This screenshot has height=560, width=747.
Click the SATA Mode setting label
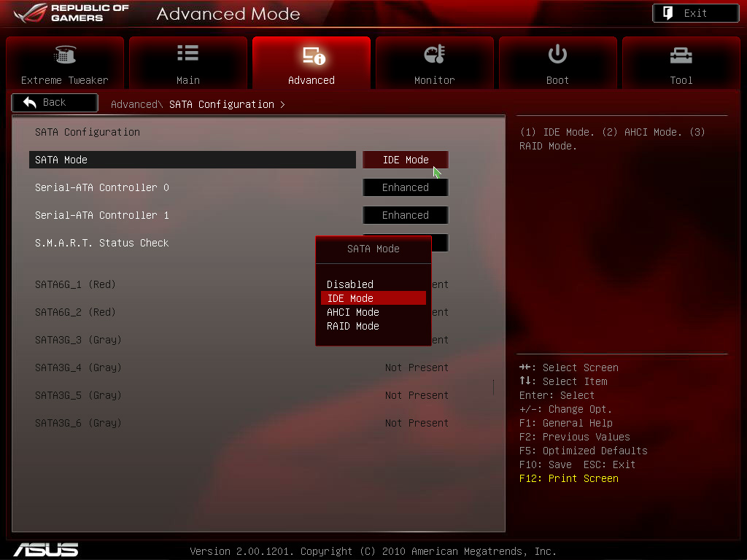[61, 160]
